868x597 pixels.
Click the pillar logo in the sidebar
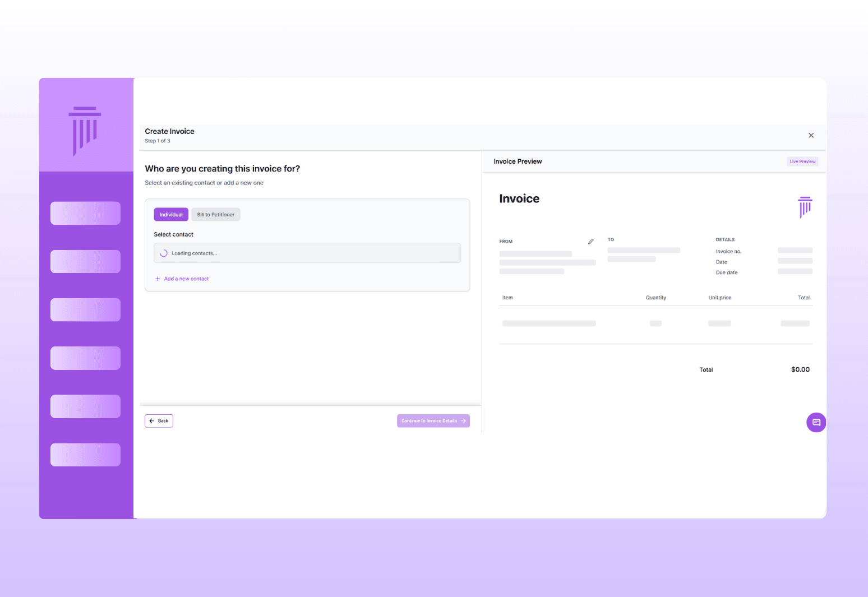(x=85, y=131)
